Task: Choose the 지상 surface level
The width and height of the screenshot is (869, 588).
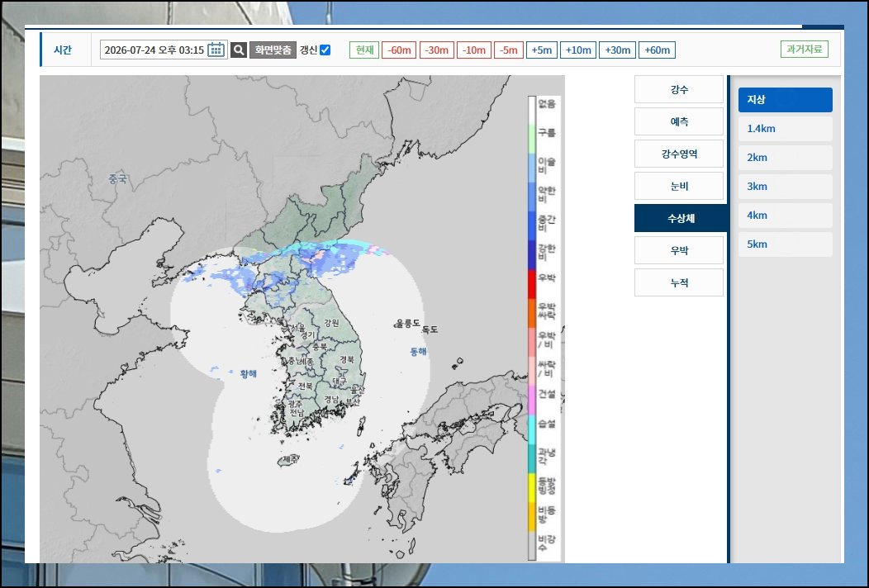Action: (x=786, y=100)
